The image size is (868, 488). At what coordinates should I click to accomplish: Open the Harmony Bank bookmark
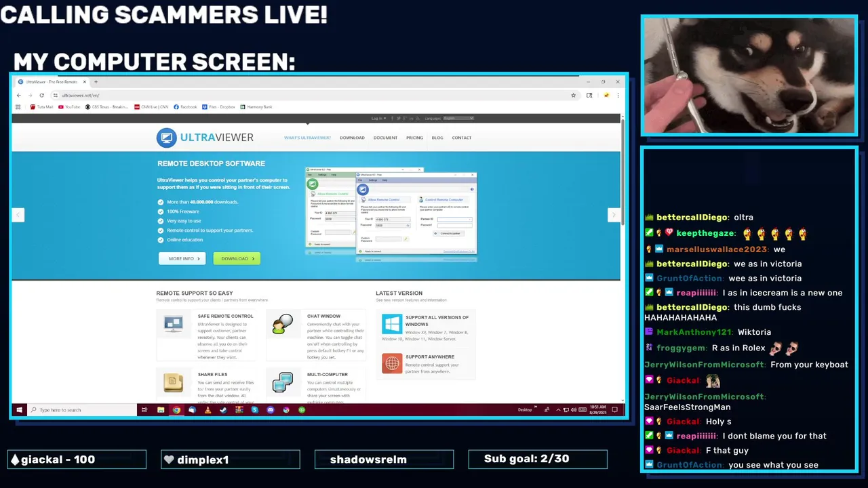[256, 107]
